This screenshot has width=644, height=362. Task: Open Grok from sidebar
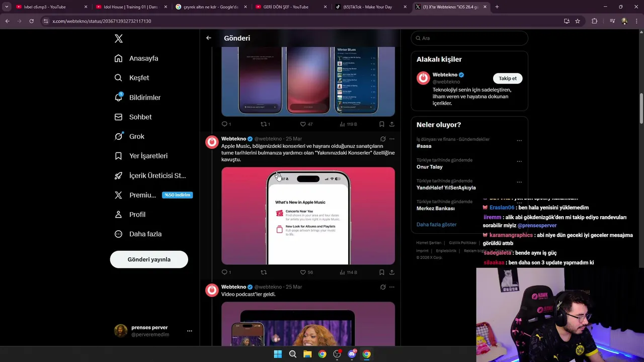click(x=129, y=136)
